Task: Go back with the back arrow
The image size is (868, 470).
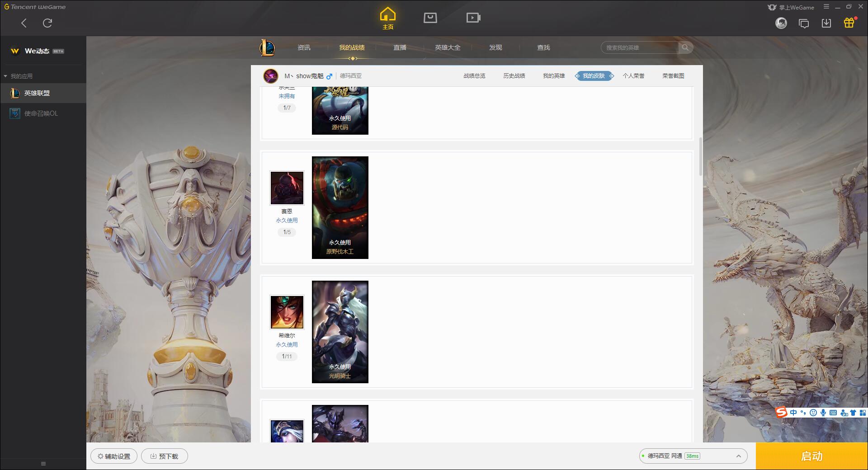Action: pos(24,23)
